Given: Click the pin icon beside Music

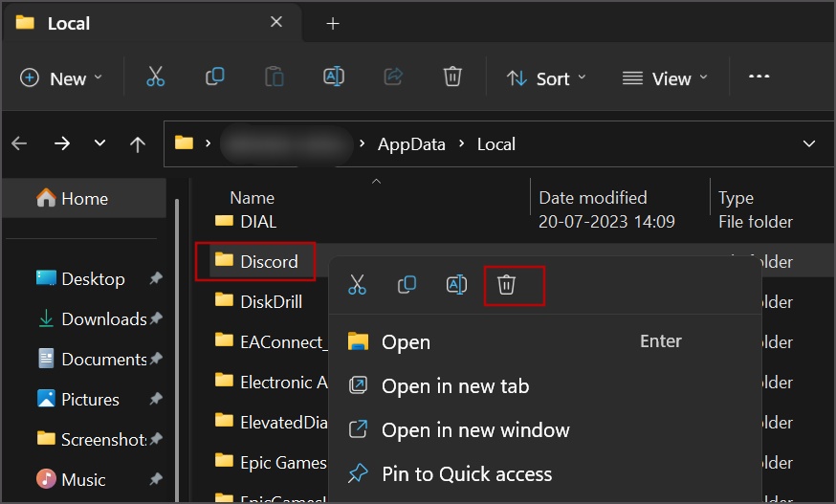Looking at the screenshot, I should coord(156,479).
